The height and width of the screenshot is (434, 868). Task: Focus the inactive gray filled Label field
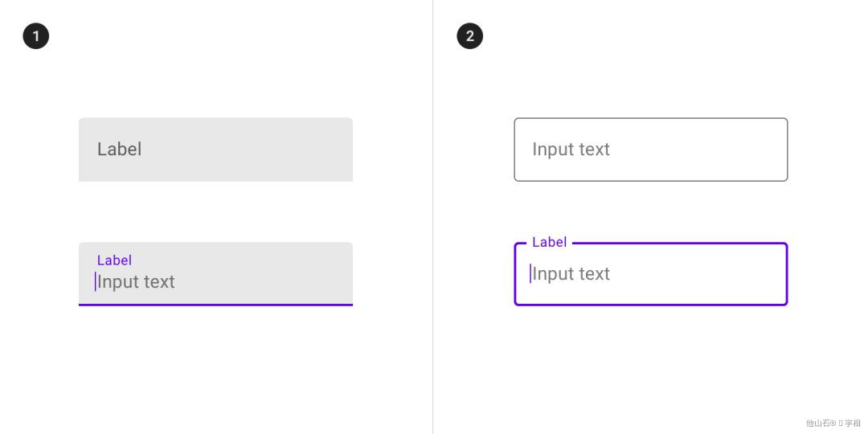pyautogui.click(x=215, y=149)
